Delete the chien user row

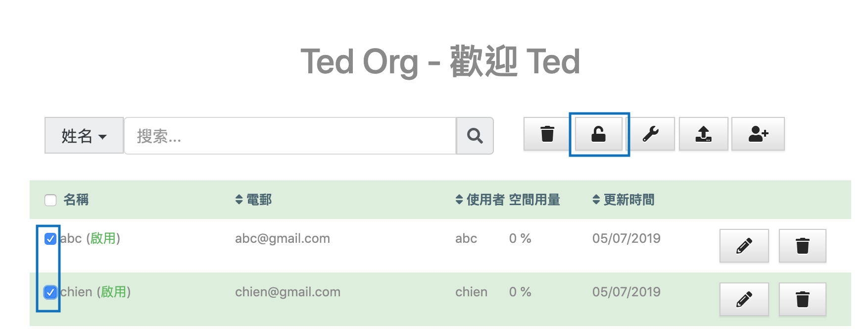click(802, 299)
